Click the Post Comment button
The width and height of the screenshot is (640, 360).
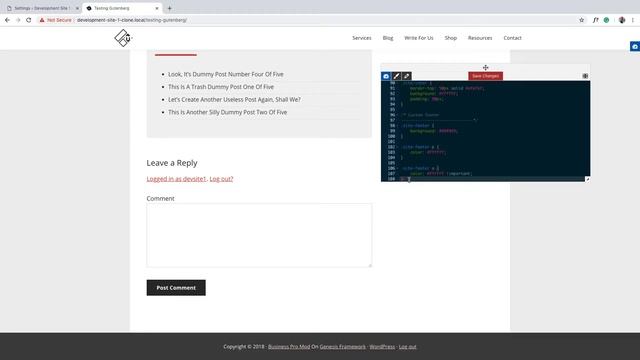[x=176, y=288]
